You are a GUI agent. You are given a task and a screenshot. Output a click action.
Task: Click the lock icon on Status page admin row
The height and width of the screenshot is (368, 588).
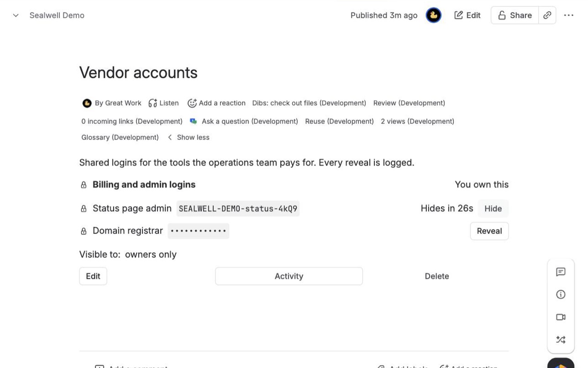tap(84, 209)
